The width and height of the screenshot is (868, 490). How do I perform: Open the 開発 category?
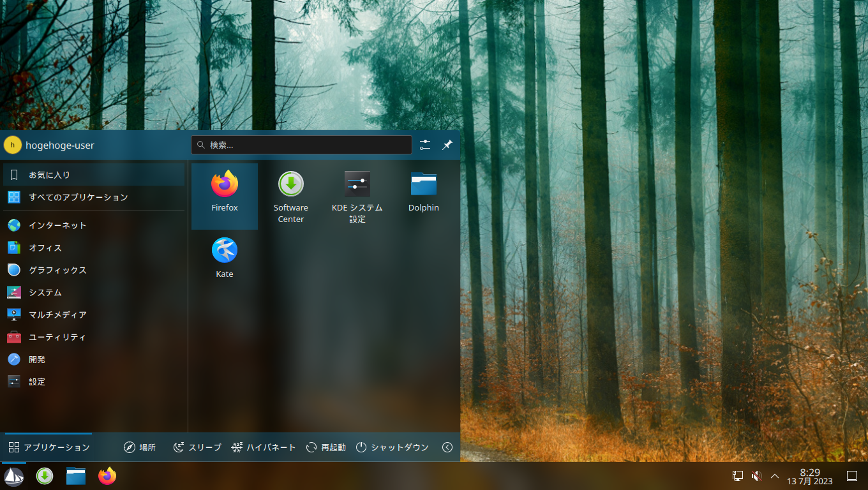pyautogui.click(x=94, y=359)
